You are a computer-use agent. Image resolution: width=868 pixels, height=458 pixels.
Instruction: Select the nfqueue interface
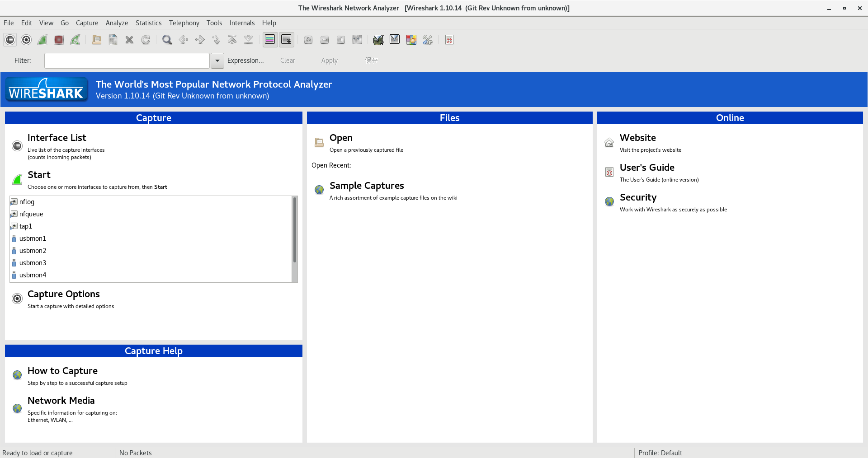click(x=151, y=214)
